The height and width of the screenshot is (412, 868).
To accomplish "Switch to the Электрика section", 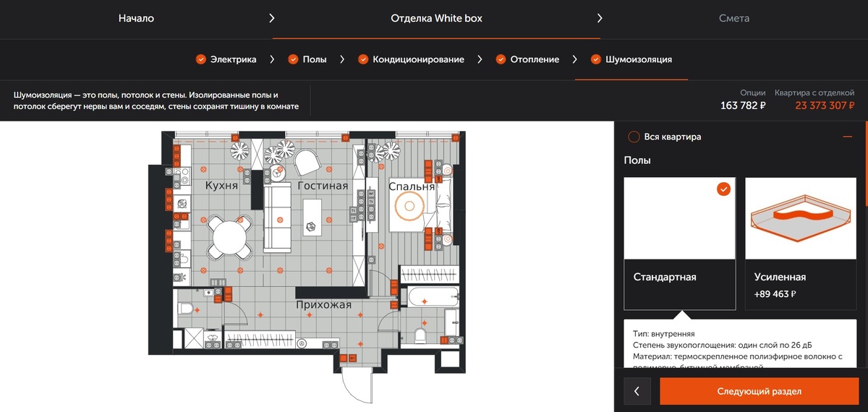I will (x=226, y=59).
